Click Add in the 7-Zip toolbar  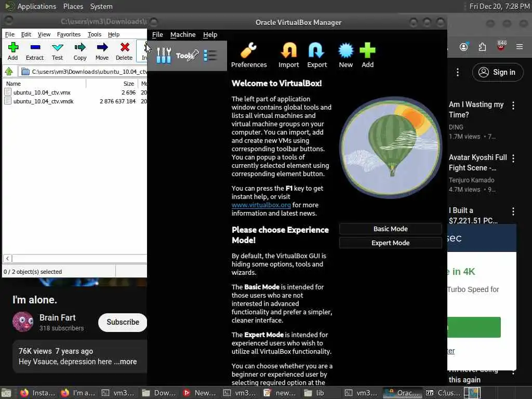pos(13,51)
